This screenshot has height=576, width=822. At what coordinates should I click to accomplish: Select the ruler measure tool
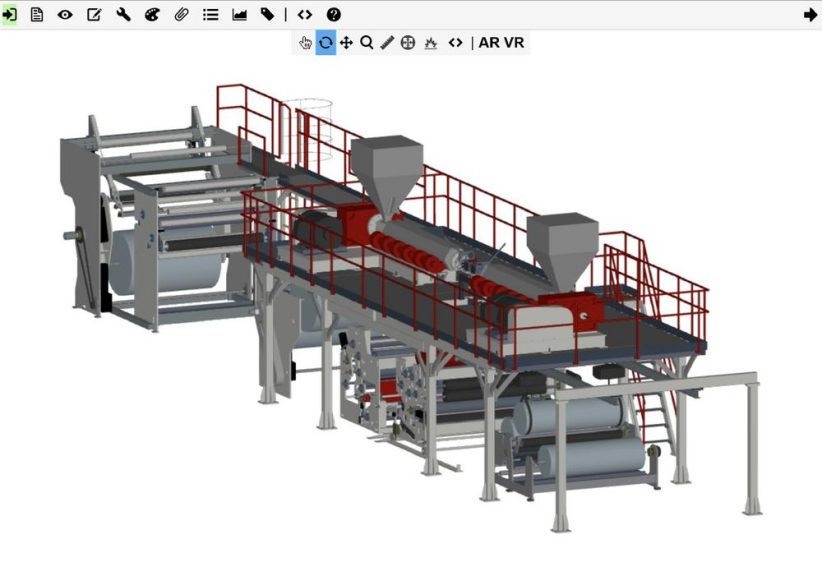(387, 42)
